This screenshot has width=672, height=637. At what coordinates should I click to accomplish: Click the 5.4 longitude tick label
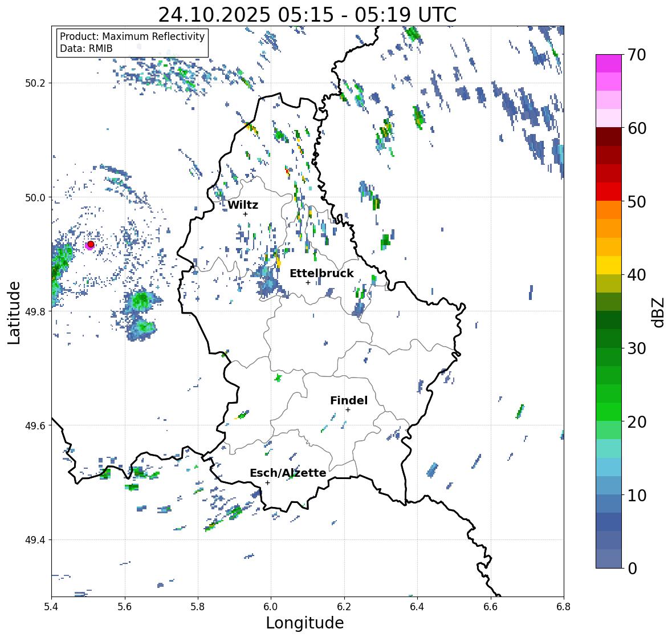pyautogui.click(x=51, y=607)
